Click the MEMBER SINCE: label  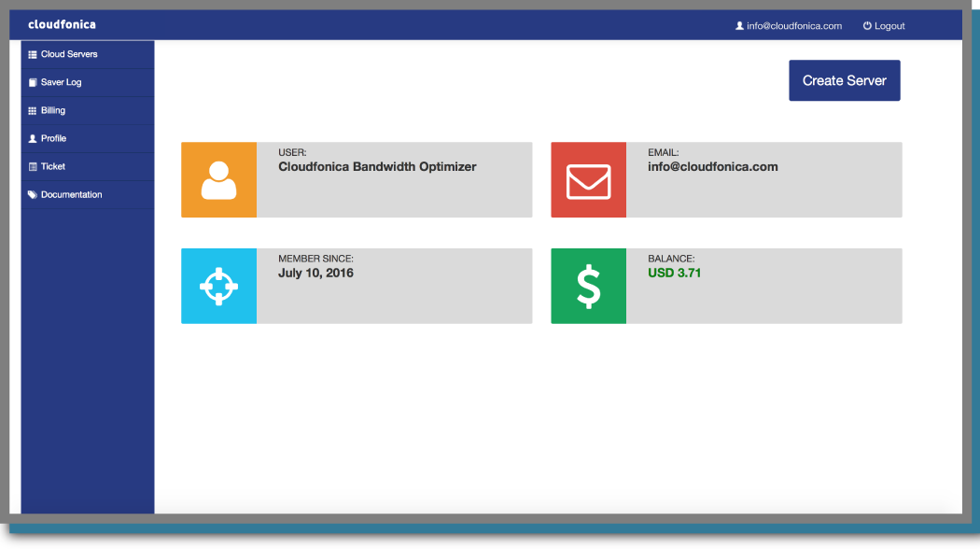coord(315,259)
